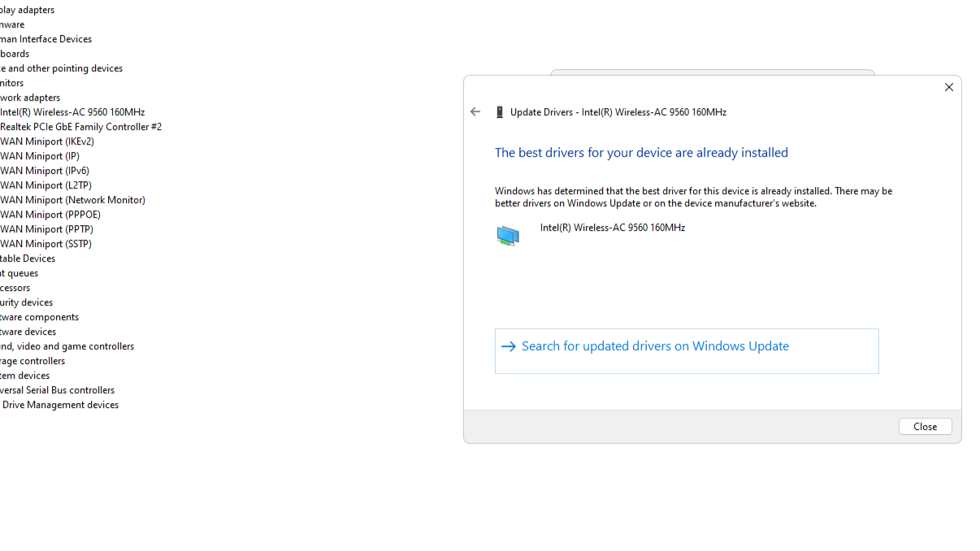
Task: Click the 'Update Drivers - Intel(R) Wireless-AC' title text
Action: (618, 112)
